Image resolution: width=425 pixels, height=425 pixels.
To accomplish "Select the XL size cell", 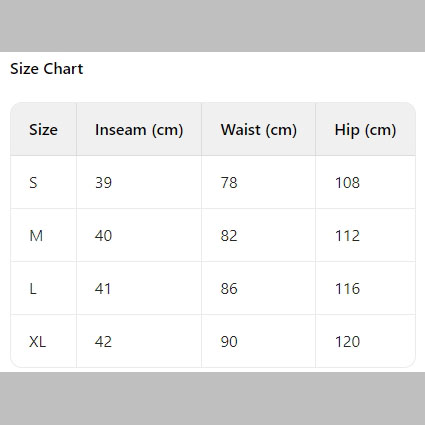I will (44, 341).
